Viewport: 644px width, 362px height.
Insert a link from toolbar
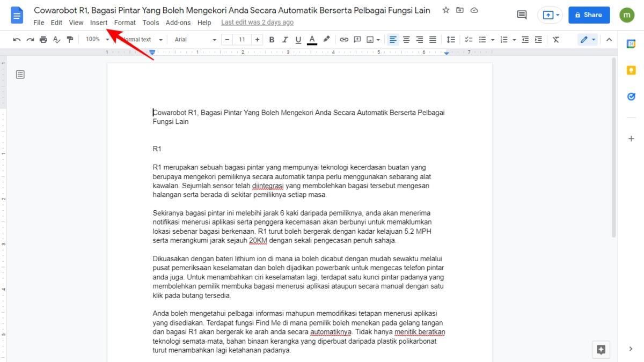pos(344,40)
